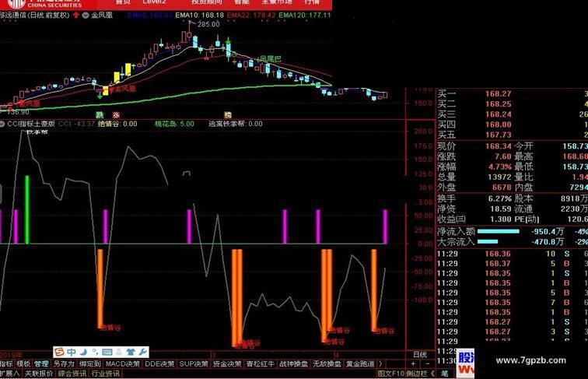Click the EMA120: 177.11 readout

click(x=305, y=16)
